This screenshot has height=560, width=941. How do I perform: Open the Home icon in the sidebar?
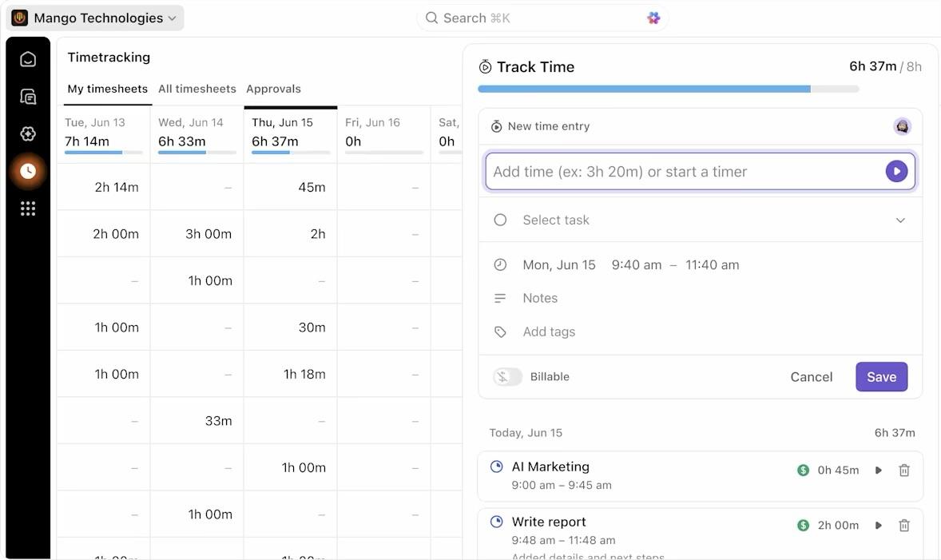(x=27, y=58)
